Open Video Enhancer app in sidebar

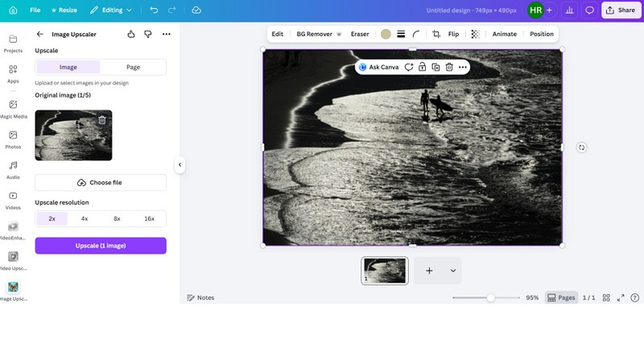click(13, 231)
